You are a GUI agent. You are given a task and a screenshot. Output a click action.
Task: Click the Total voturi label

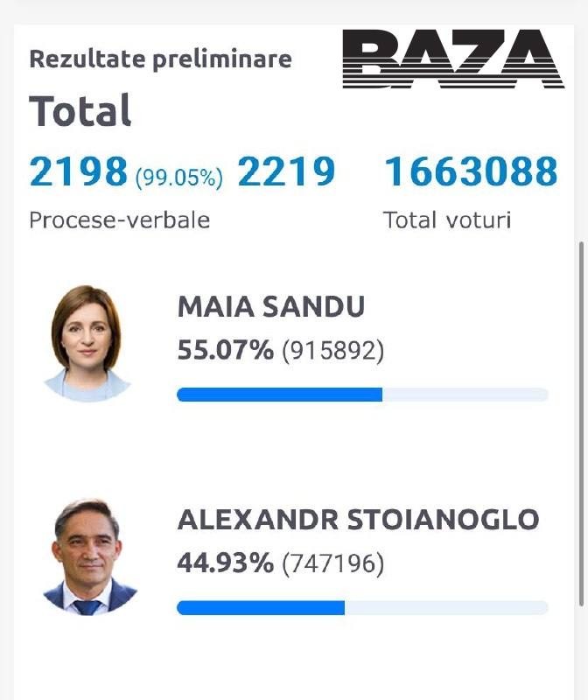(x=447, y=220)
